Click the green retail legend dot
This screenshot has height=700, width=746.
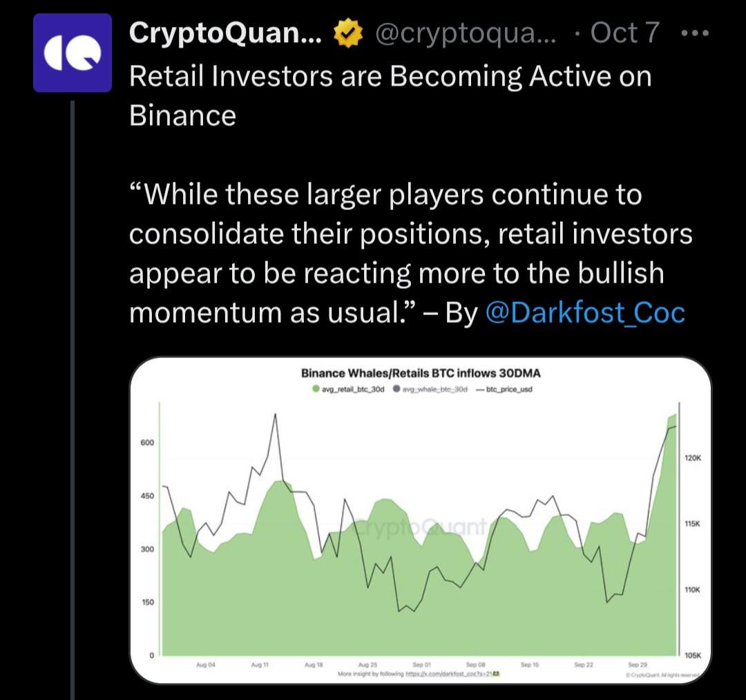coord(316,389)
